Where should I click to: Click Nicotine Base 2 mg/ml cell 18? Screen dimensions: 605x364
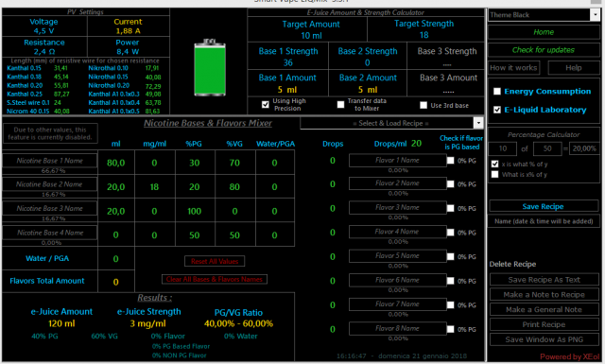154,187
